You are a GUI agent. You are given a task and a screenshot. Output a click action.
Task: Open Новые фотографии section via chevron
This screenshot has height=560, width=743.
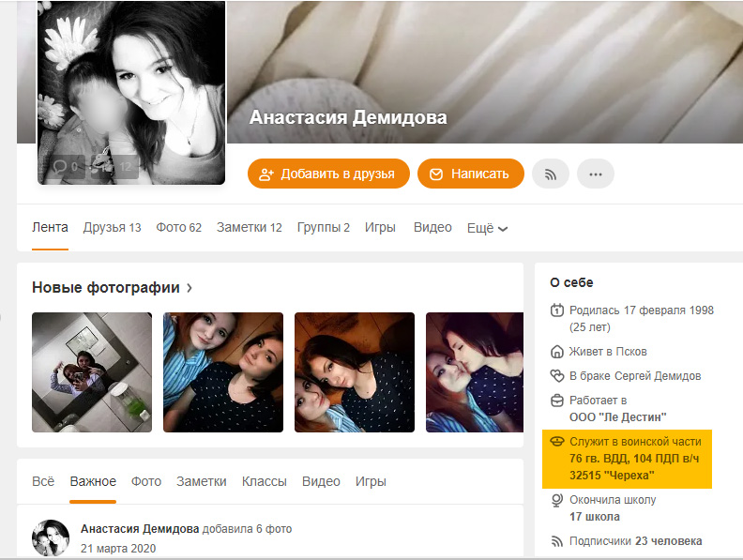(190, 288)
